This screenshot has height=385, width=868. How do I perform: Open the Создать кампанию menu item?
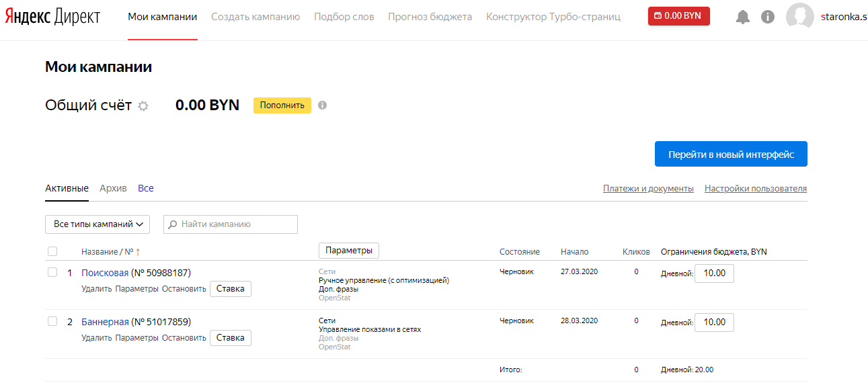point(255,17)
